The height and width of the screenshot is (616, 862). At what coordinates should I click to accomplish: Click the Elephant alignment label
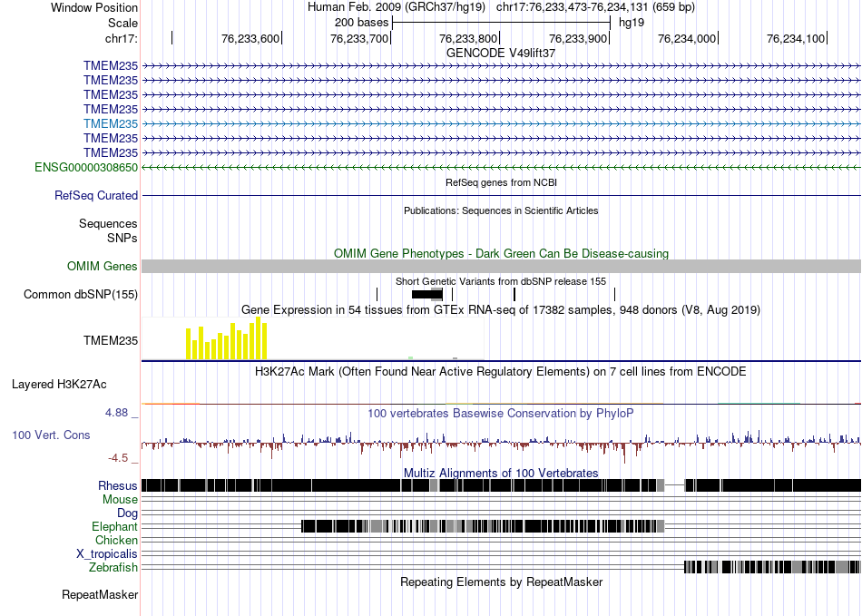click(114, 526)
